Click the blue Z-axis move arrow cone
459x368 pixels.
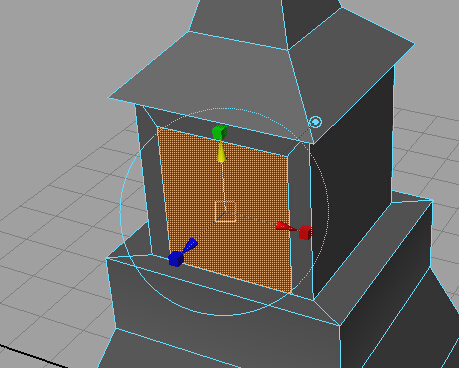point(191,245)
